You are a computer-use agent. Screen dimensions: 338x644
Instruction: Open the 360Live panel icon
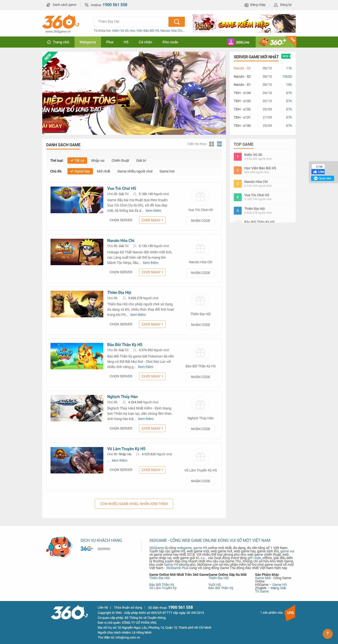click(x=231, y=42)
